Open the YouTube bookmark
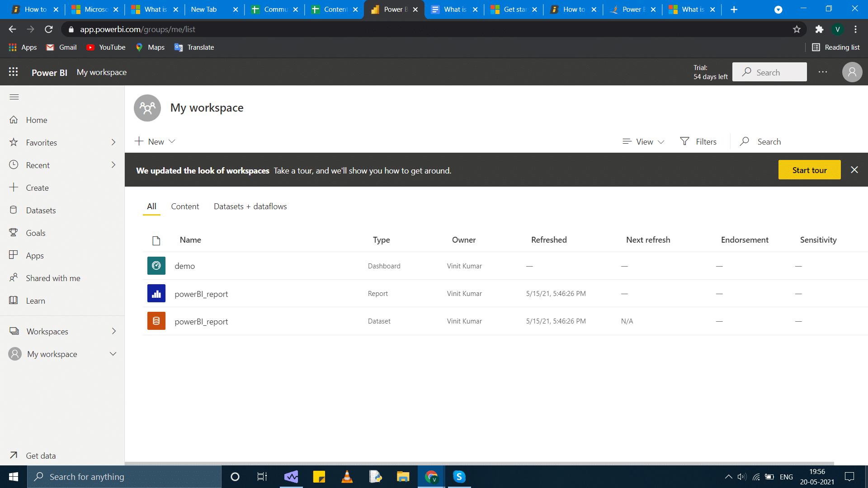 106,47
